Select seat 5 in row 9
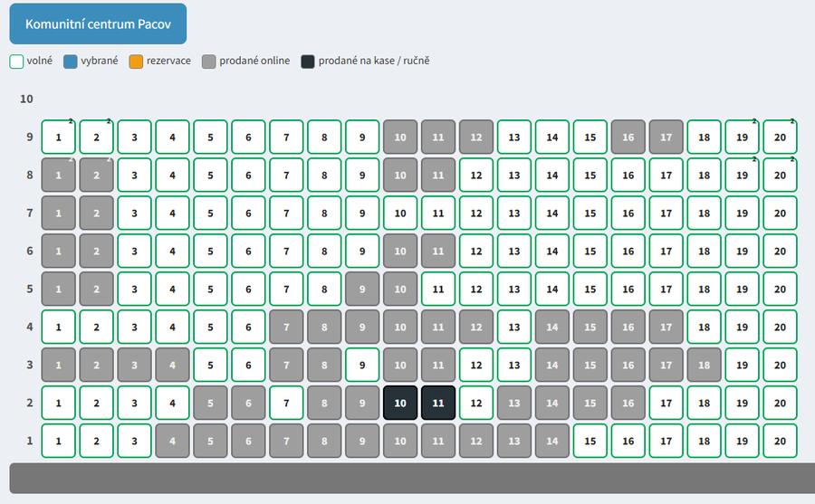This screenshot has height=504, width=815. pyautogui.click(x=210, y=138)
